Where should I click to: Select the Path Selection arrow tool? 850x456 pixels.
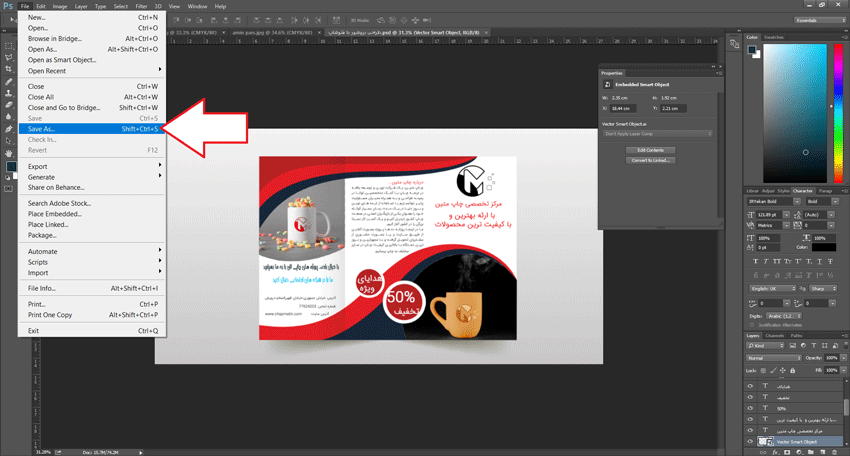pos(8,141)
